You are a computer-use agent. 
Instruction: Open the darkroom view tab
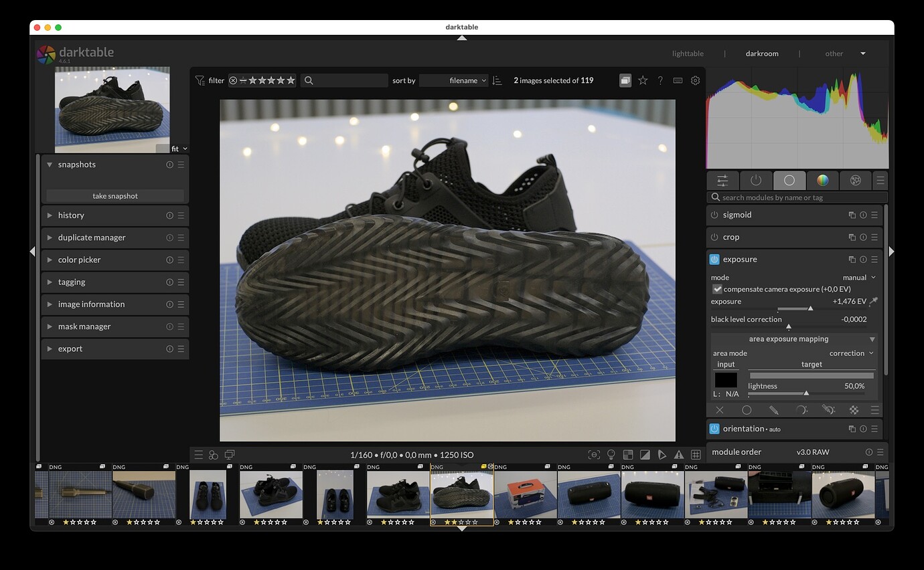tap(762, 53)
